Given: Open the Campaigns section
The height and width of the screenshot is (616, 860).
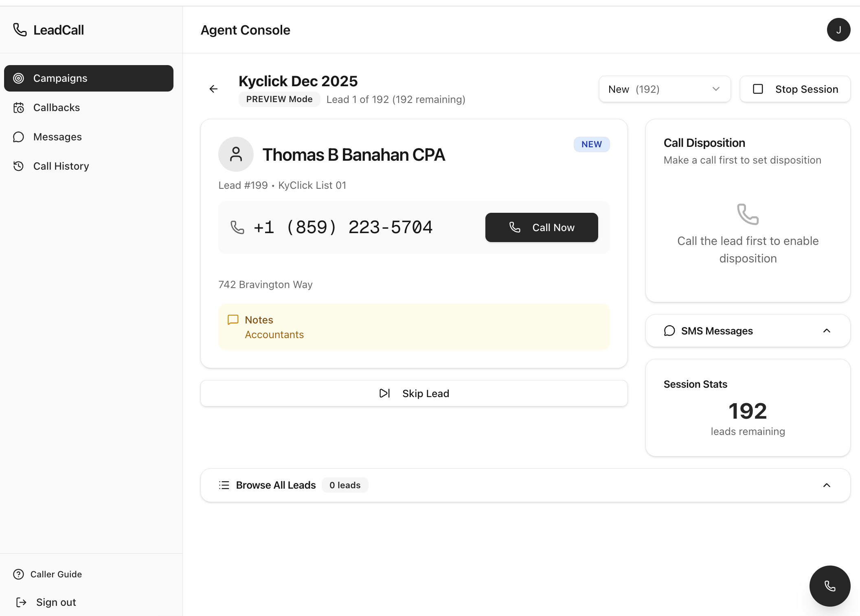Looking at the screenshot, I should coord(89,78).
